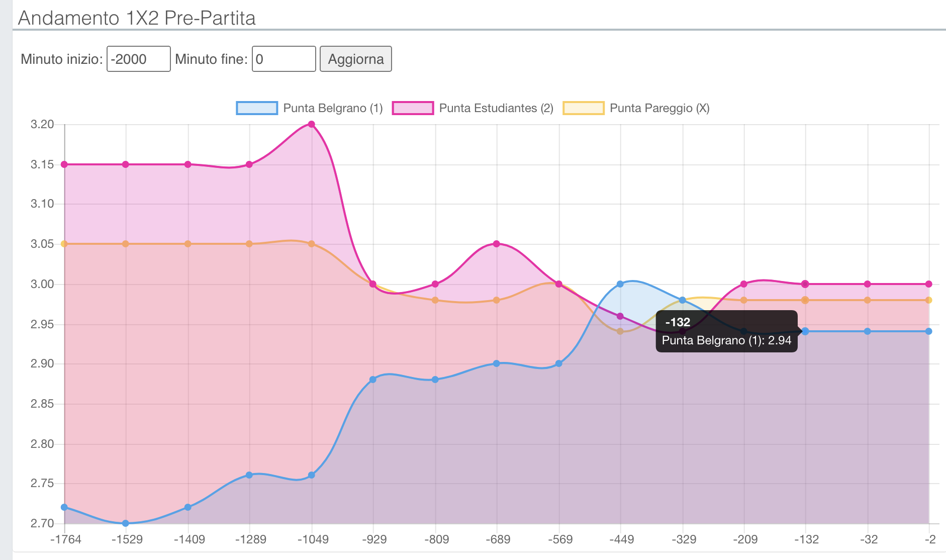Image resolution: width=946 pixels, height=560 pixels.
Task: Focus the Minuto inizio input field
Action: pos(138,59)
